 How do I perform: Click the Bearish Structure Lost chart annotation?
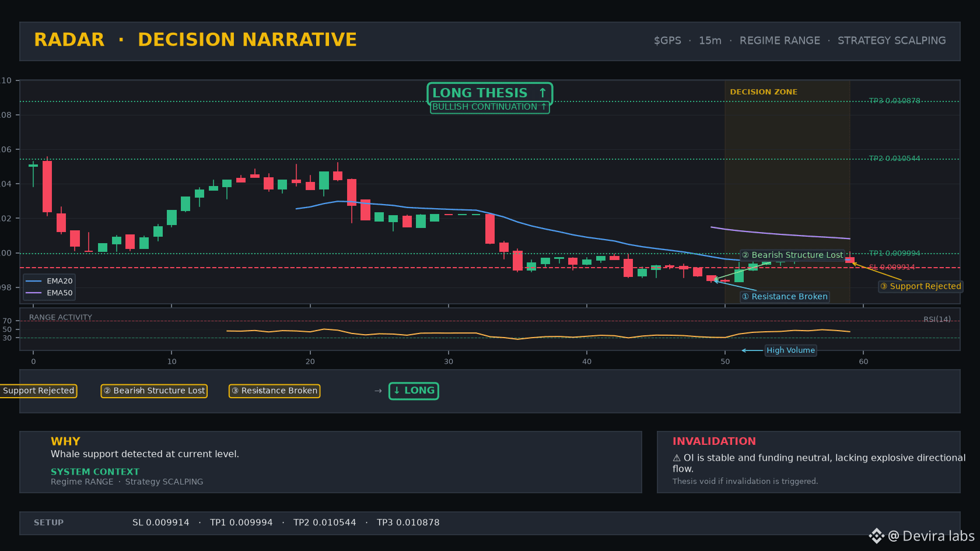(792, 255)
